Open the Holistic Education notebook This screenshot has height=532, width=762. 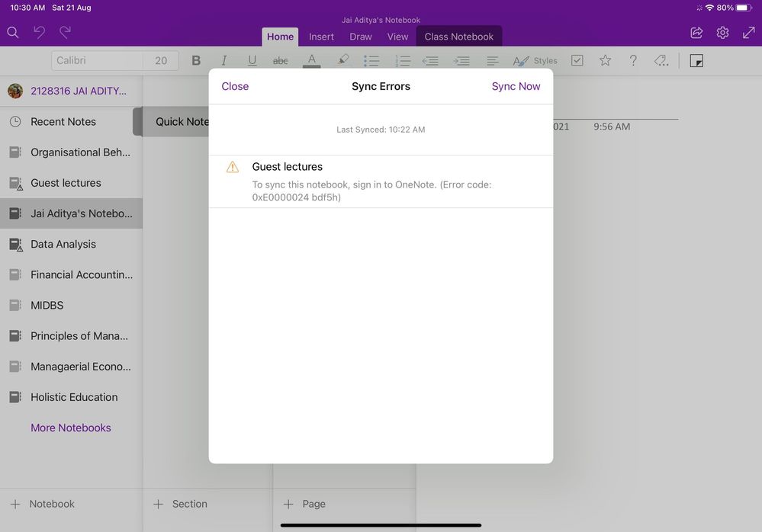72,397
